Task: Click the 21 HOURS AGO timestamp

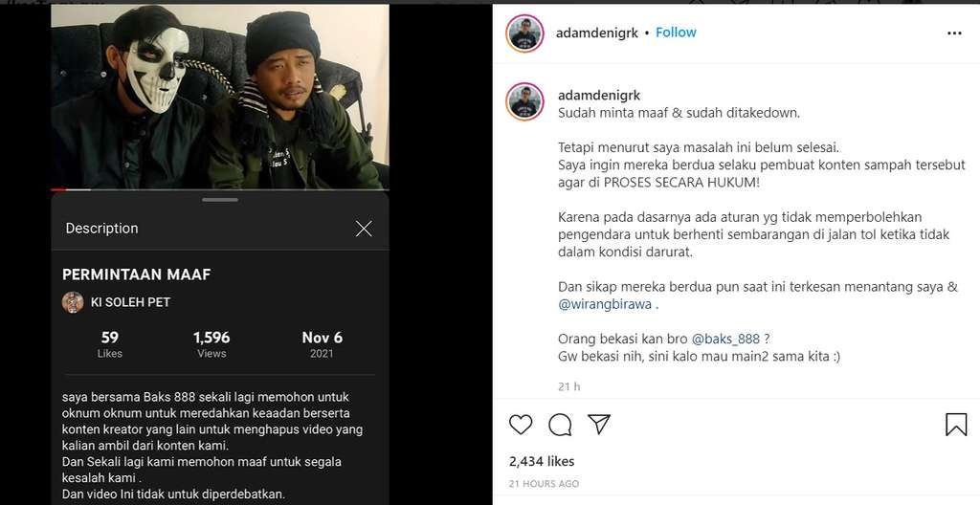Action: click(x=544, y=484)
